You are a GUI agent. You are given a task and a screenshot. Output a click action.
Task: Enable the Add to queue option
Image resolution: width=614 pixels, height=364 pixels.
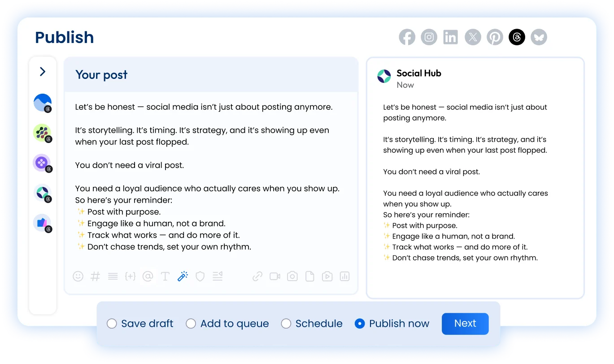pyautogui.click(x=191, y=323)
